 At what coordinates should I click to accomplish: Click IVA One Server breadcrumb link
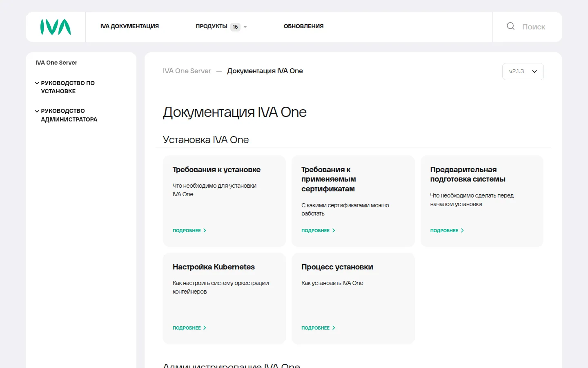187,71
